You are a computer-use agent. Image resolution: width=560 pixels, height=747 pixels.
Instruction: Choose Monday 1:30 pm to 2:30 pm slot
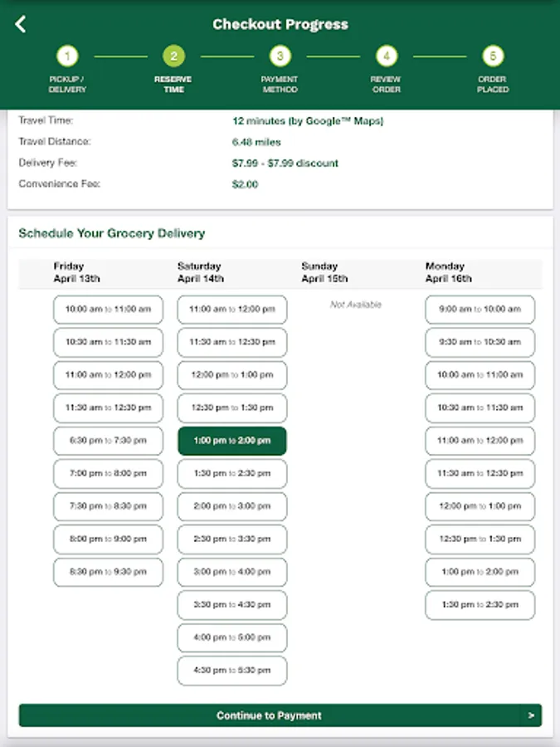coord(480,605)
